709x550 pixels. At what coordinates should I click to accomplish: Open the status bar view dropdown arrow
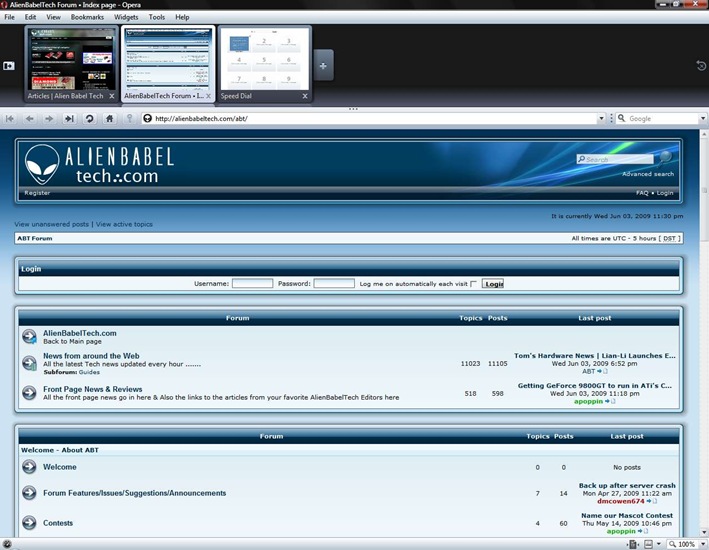[x=658, y=544]
